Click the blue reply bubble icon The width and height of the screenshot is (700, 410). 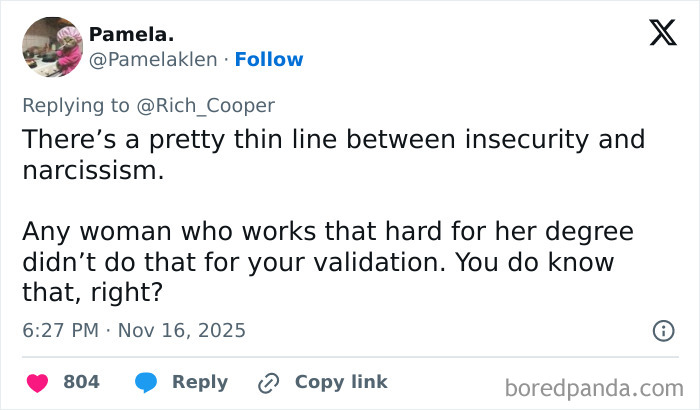click(145, 382)
